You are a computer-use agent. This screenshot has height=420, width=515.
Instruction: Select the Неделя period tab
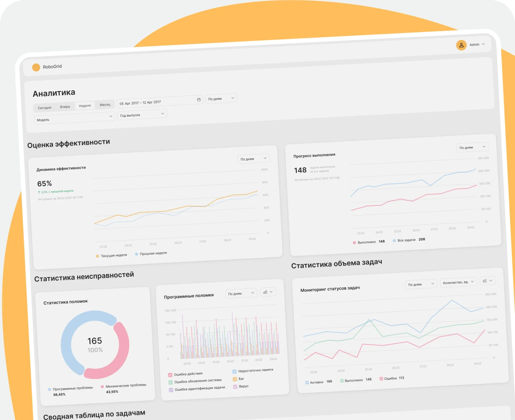pos(85,106)
